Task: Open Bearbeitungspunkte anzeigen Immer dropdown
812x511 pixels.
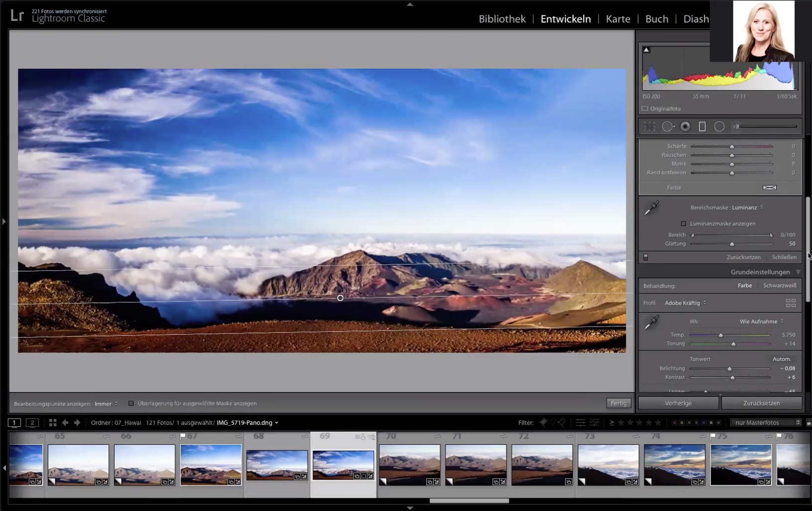Action: tap(106, 403)
